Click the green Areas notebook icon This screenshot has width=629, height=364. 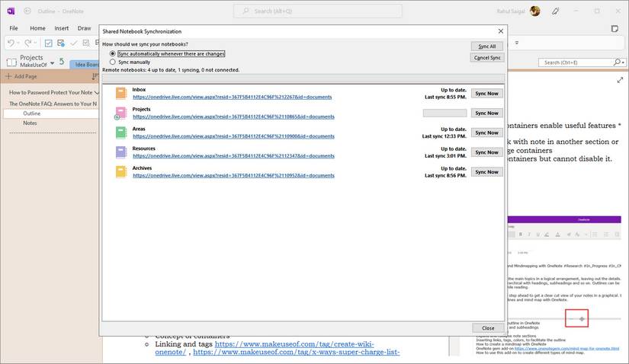click(121, 133)
